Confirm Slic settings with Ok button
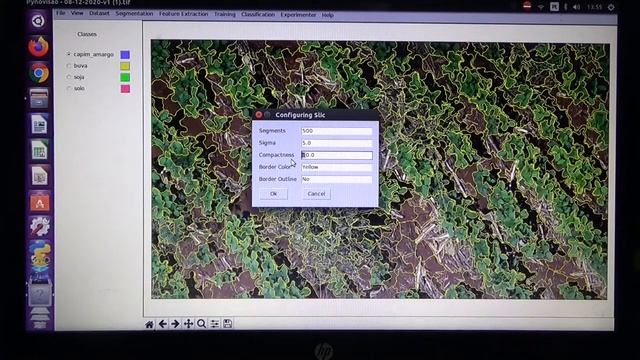The height and width of the screenshot is (360, 640). pos(273,194)
